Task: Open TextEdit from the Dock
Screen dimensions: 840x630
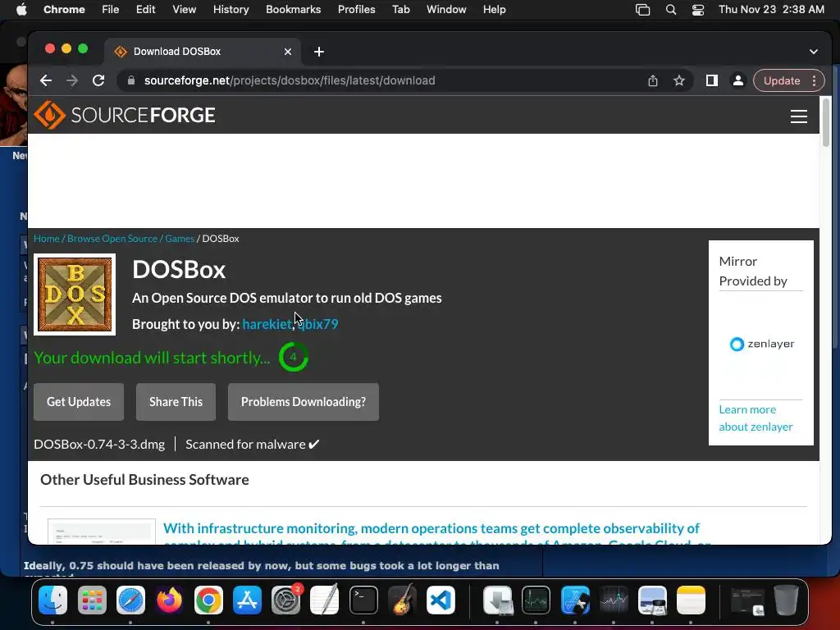Action: click(325, 600)
